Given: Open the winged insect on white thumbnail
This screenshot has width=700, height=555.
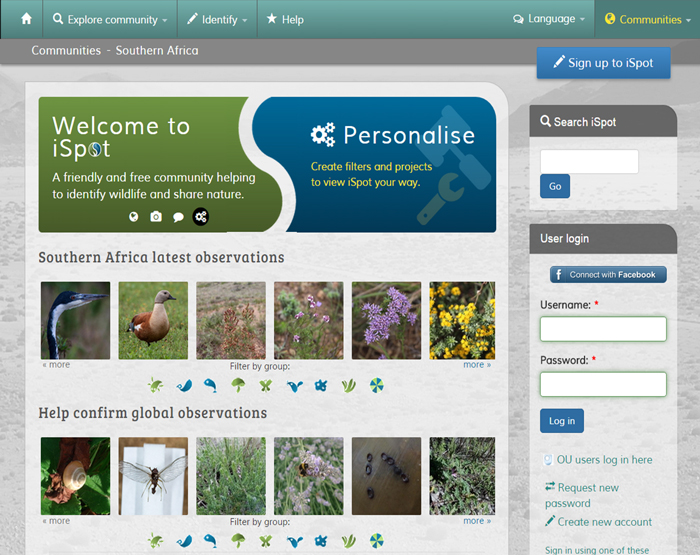Looking at the screenshot, I should [x=153, y=476].
